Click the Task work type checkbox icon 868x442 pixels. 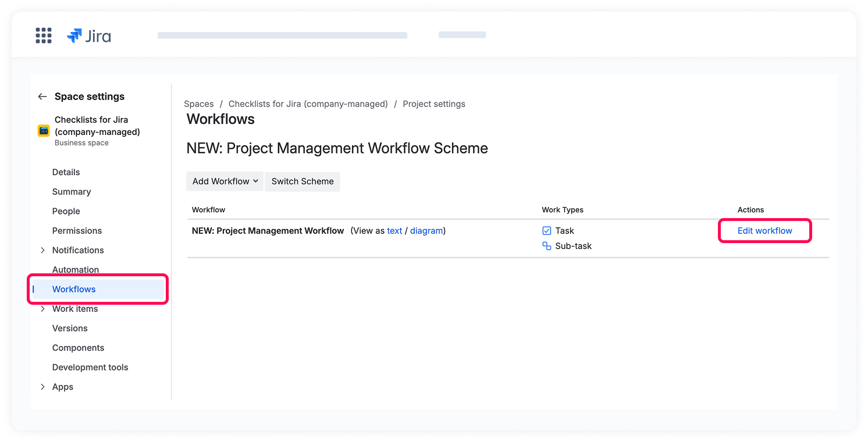pyautogui.click(x=546, y=231)
